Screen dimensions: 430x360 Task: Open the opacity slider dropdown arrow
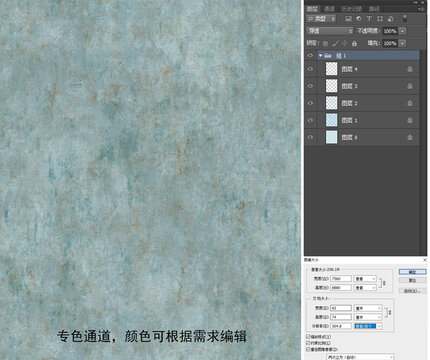403,31
